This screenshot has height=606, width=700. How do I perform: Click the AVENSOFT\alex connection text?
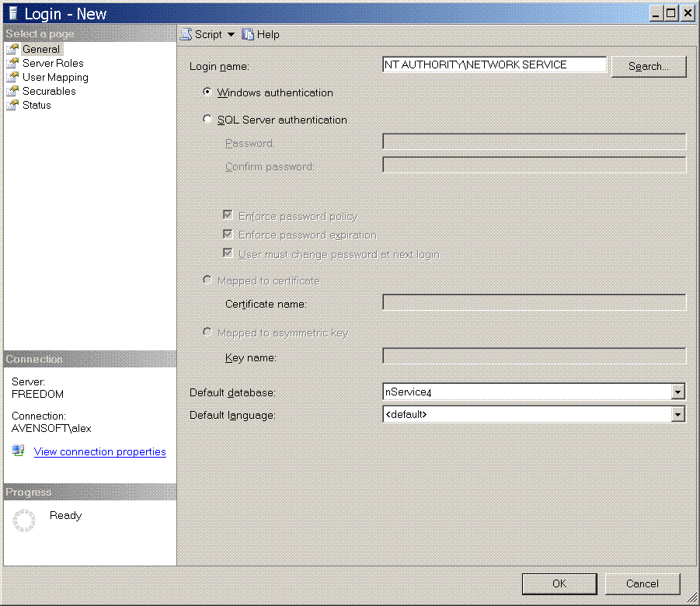coord(51,428)
